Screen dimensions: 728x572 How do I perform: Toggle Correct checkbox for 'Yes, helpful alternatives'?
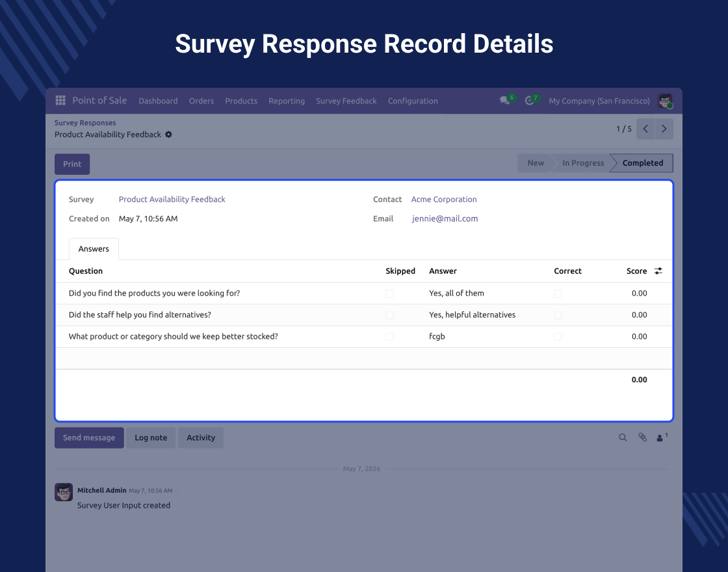[558, 315]
